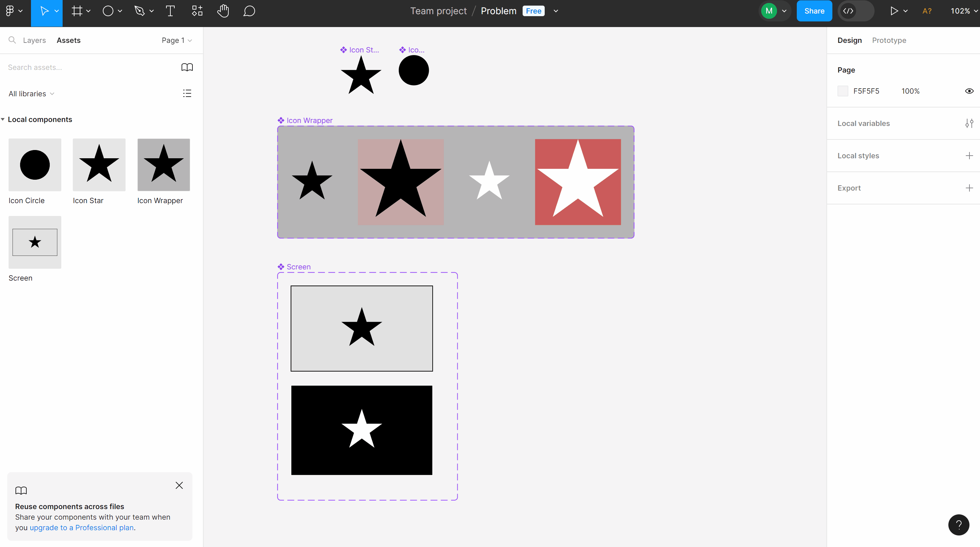980x547 pixels.
Task: Toggle page background visibility eye
Action: pyautogui.click(x=969, y=91)
